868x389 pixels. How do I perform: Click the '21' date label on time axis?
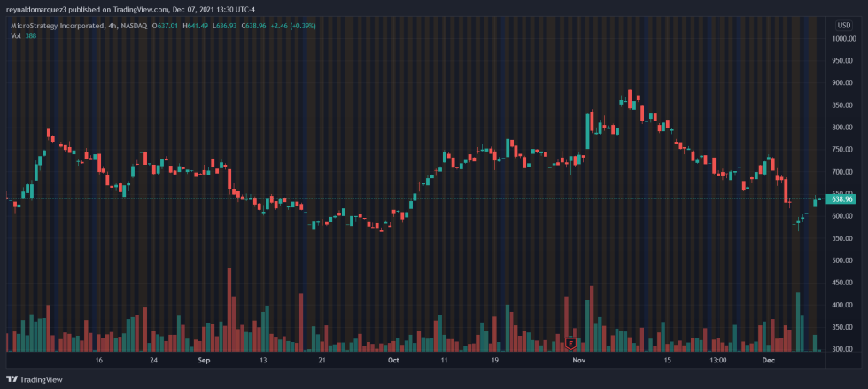click(x=321, y=361)
